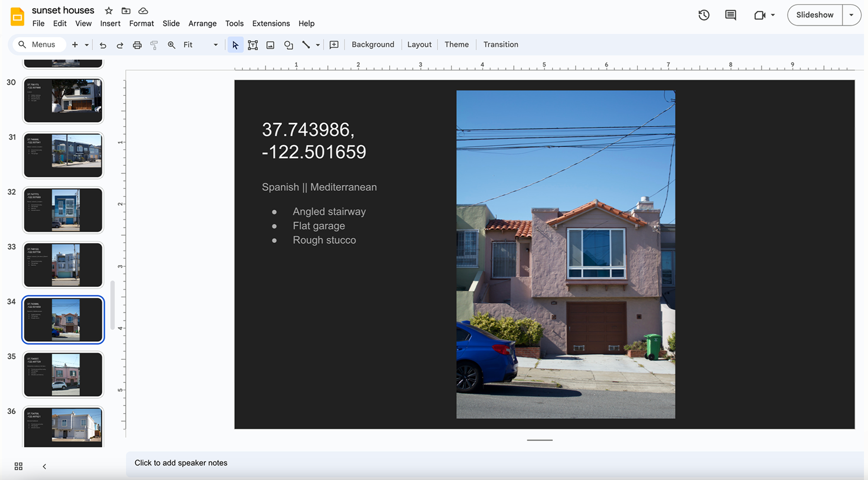Select the pink house photo on slide
868x480 pixels.
[x=566, y=254]
